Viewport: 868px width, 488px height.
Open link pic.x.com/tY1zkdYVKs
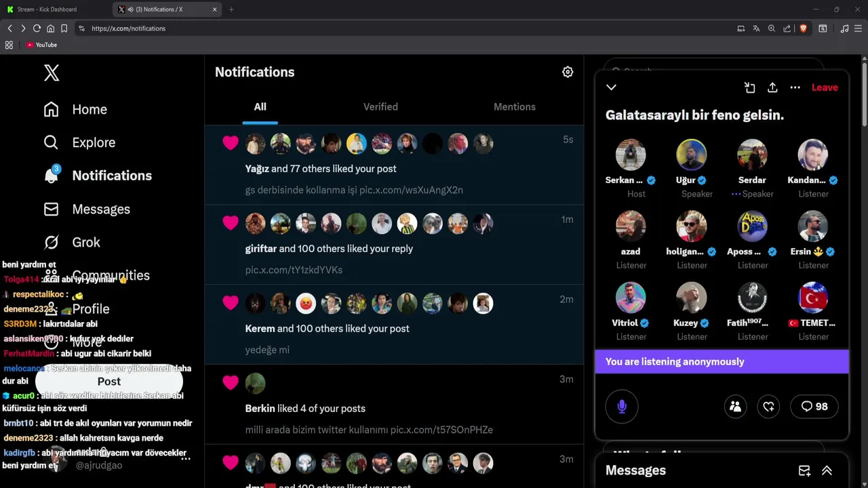[294, 270]
